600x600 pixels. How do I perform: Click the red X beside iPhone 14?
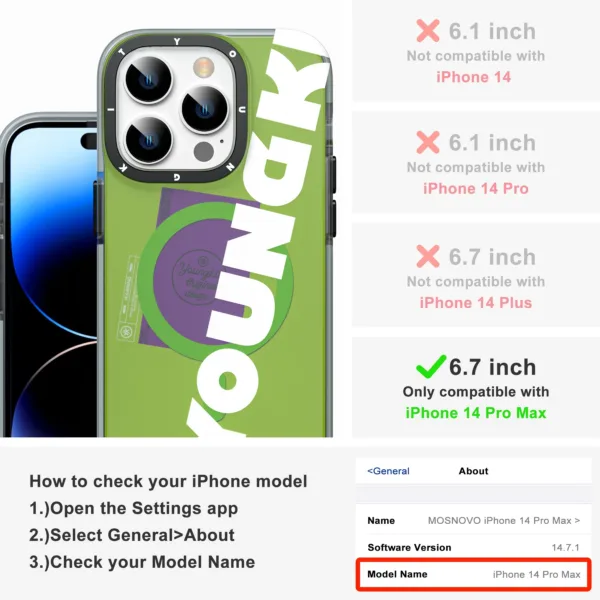click(x=428, y=31)
